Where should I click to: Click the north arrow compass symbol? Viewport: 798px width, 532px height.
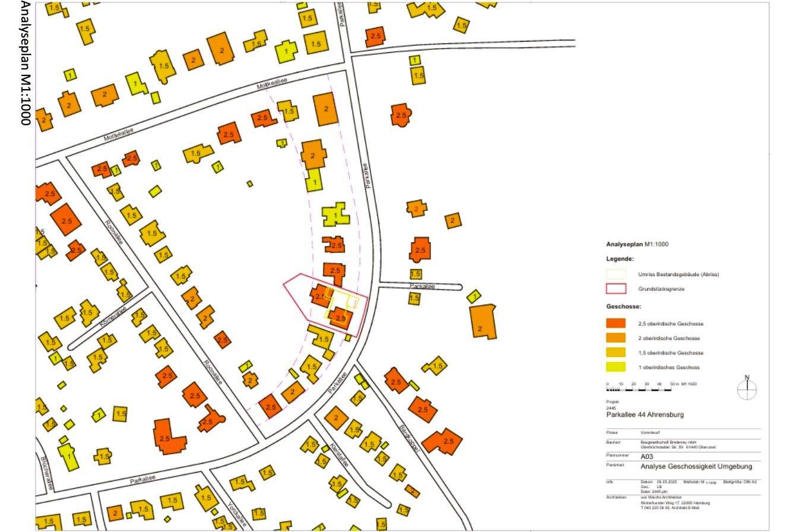point(747,389)
